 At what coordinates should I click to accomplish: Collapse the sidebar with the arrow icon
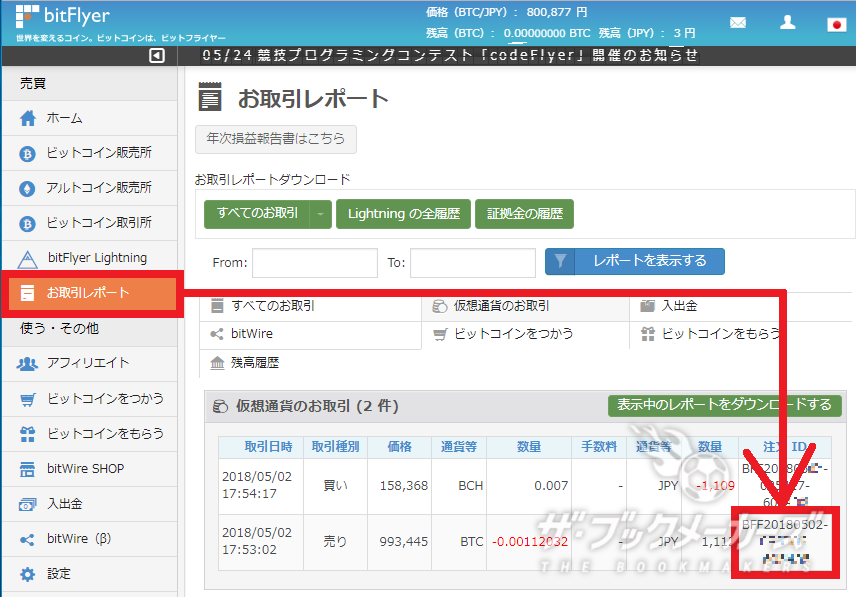[157, 55]
